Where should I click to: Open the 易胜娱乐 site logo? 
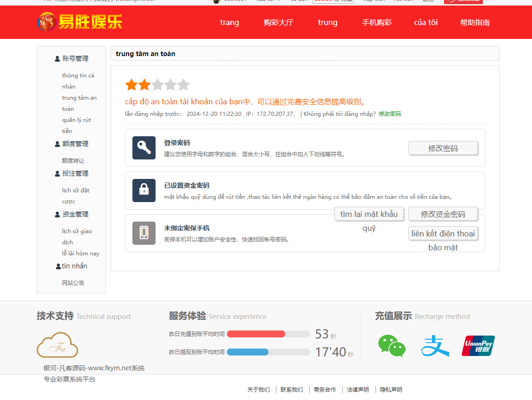79,22
